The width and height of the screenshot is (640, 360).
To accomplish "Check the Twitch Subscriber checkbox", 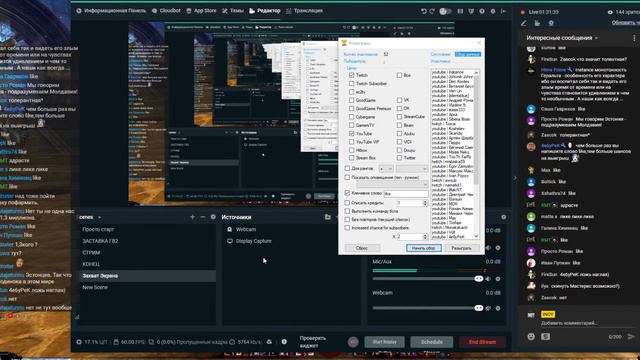I will [351, 83].
